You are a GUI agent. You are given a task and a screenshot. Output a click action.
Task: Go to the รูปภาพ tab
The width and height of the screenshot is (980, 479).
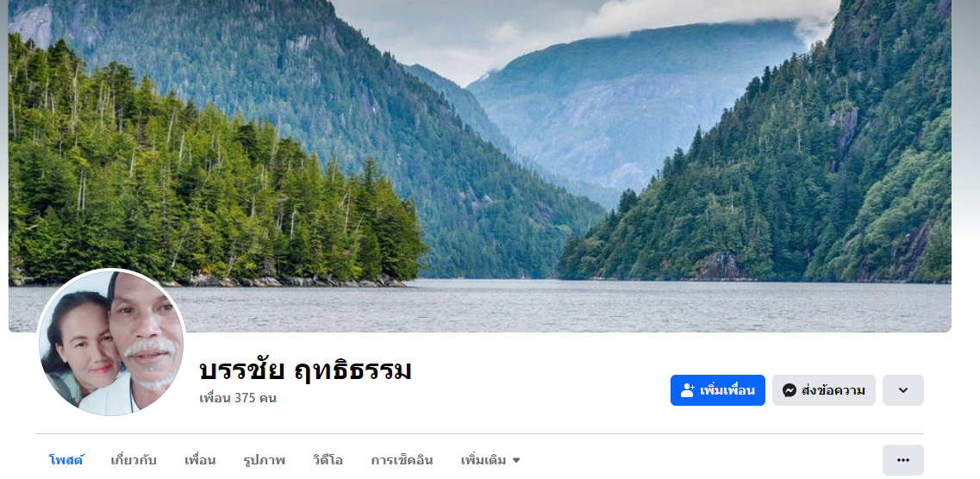click(x=265, y=461)
